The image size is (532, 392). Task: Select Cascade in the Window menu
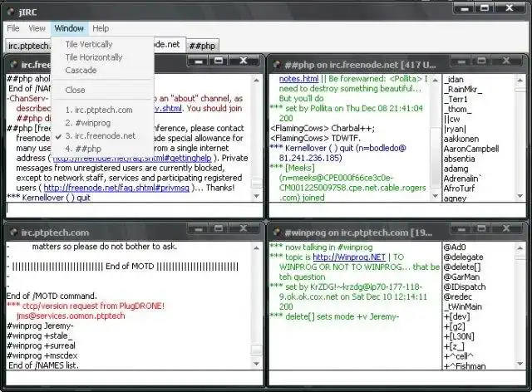(81, 71)
